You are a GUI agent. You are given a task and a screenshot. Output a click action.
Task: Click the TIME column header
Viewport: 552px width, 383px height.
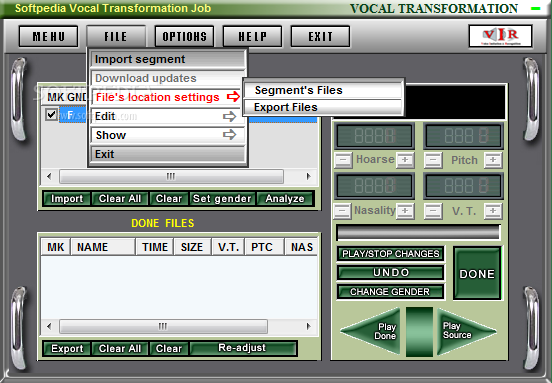(x=155, y=247)
